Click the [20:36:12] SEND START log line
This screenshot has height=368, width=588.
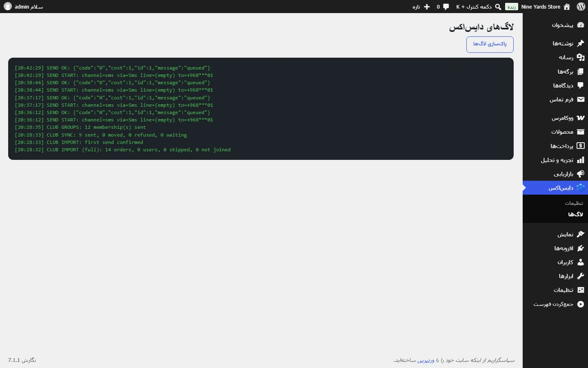click(x=114, y=120)
